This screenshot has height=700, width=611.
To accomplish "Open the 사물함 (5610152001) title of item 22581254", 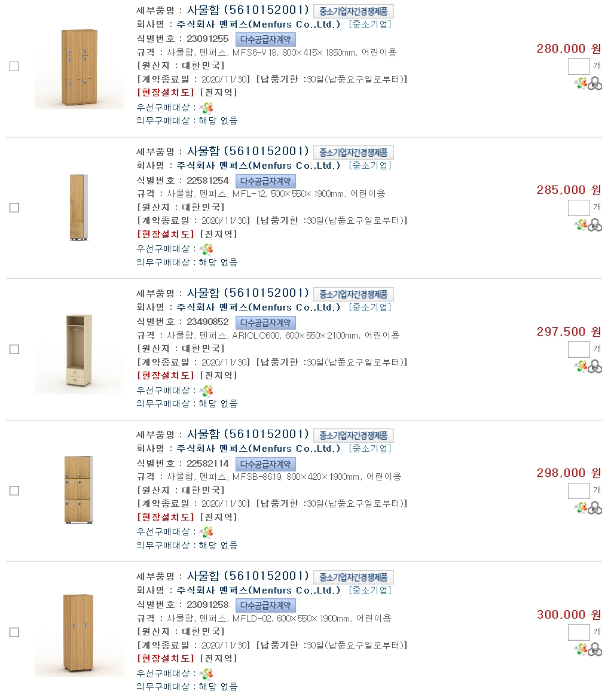I will point(248,151).
